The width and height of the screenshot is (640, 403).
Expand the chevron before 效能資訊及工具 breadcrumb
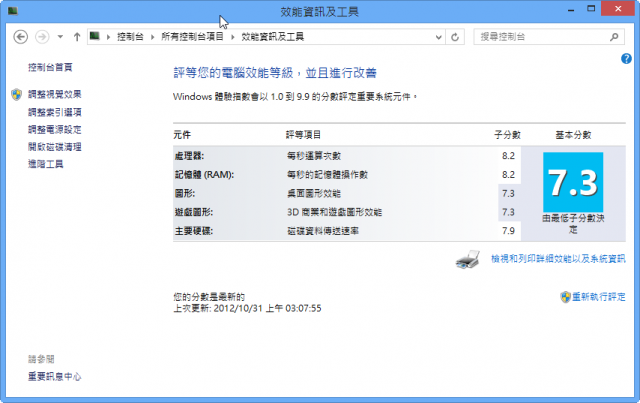tap(233, 37)
